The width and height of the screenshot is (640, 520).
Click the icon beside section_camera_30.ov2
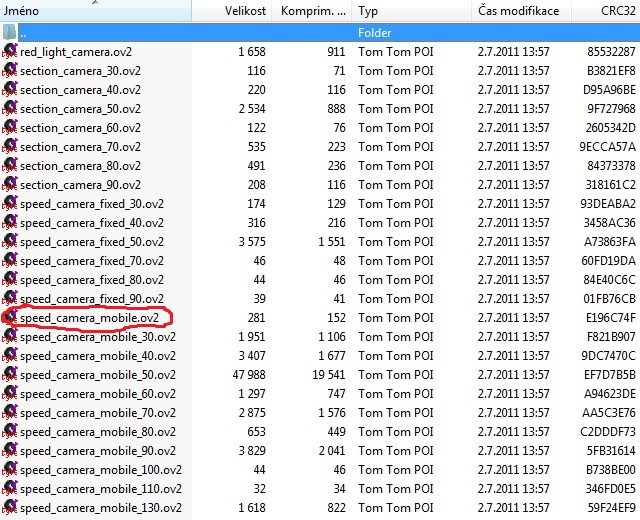click(x=10, y=70)
